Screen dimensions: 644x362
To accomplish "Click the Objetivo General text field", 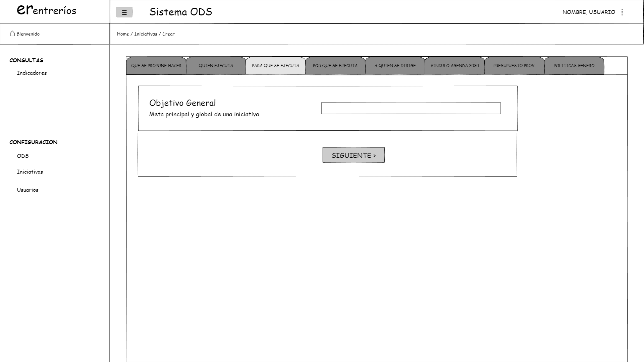I will (411, 108).
